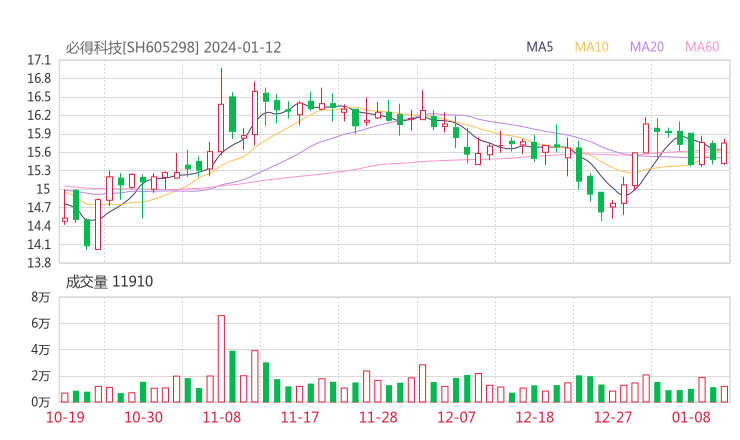The image size is (740, 440).
Task: Click the 17.1 price axis label
Action: point(39,60)
